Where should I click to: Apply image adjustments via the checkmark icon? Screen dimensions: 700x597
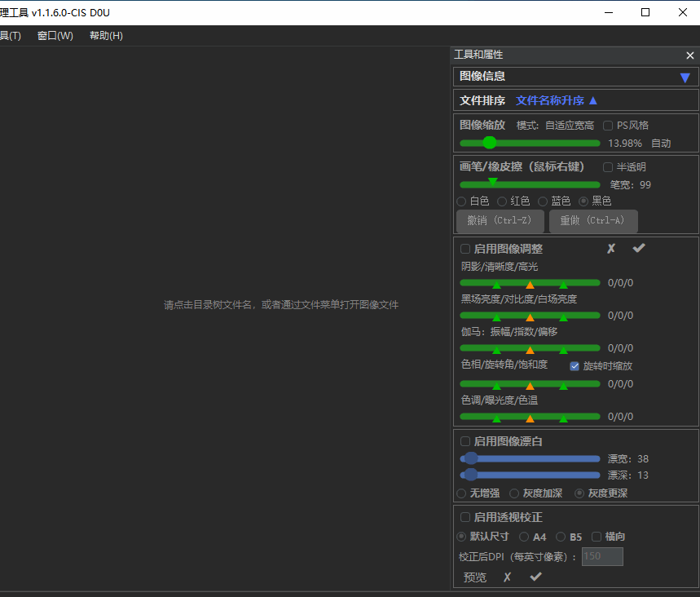coord(639,248)
